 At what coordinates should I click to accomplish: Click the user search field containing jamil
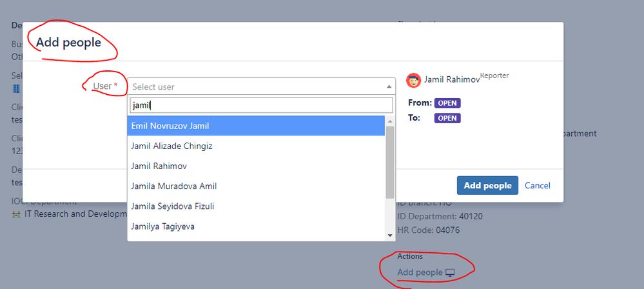click(x=261, y=105)
